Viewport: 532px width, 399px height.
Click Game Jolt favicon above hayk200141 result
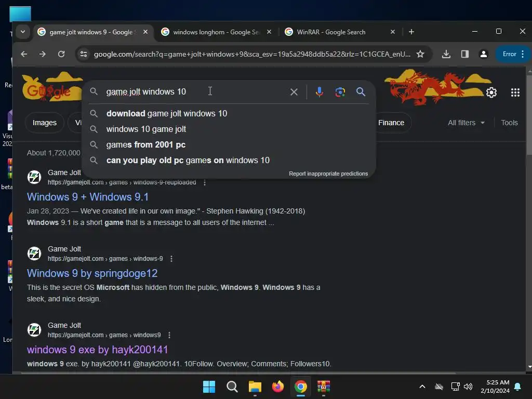click(34, 330)
